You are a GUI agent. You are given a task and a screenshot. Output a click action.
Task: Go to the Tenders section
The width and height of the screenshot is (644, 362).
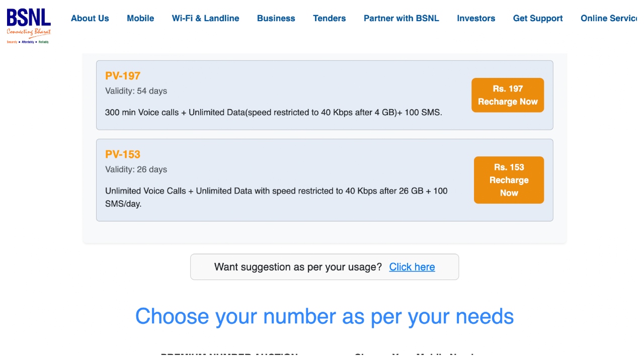click(x=329, y=18)
